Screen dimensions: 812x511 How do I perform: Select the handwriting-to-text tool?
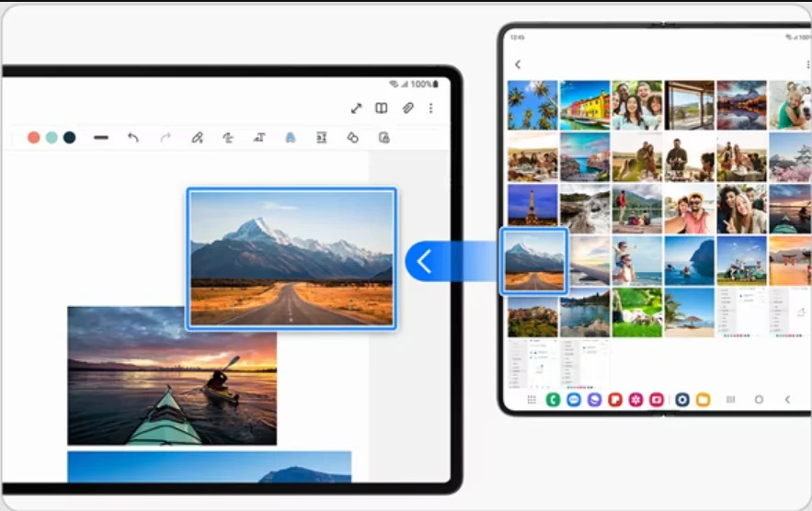click(x=228, y=138)
